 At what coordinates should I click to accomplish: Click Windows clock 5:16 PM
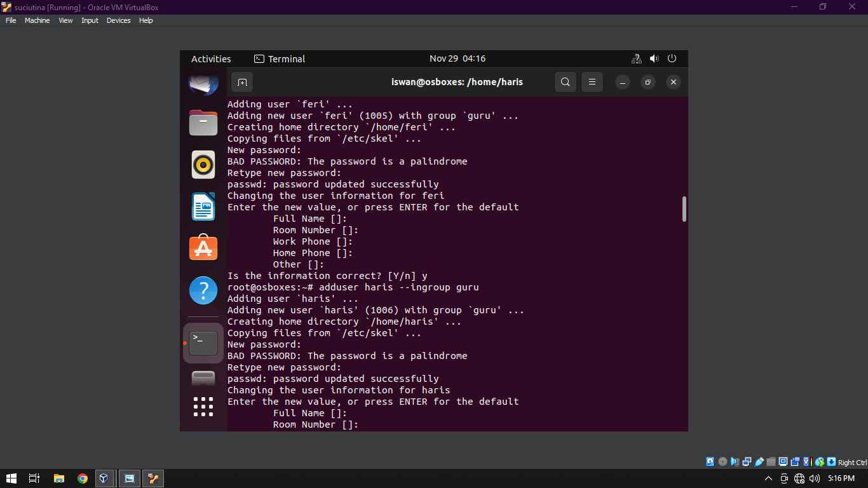click(841, 478)
